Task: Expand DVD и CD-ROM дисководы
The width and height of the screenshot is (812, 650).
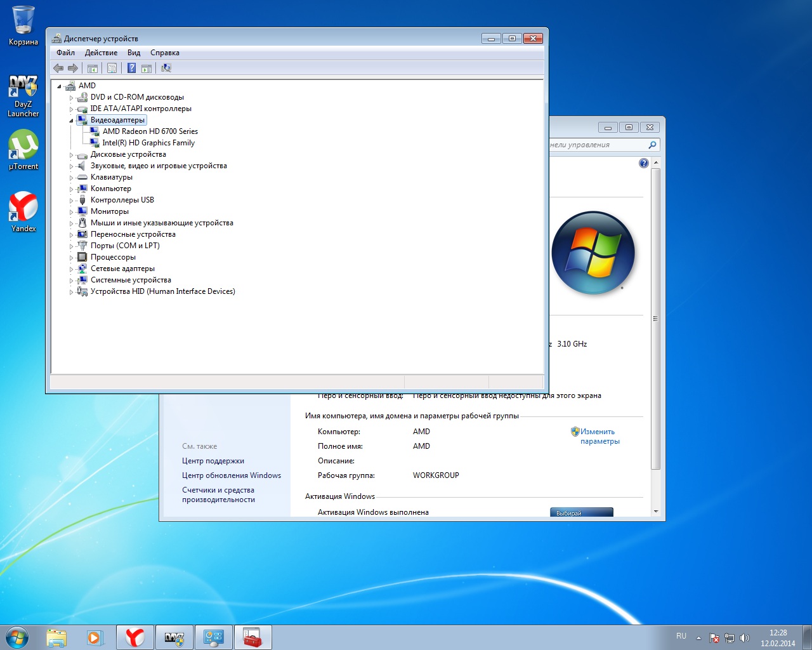Action: click(71, 98)
